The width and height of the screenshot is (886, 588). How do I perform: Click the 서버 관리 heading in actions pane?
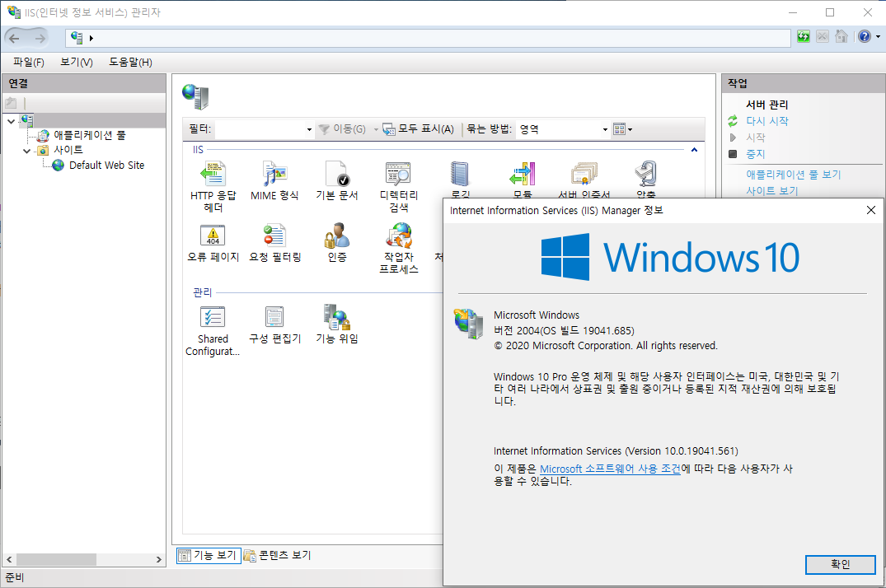(766, 105)
